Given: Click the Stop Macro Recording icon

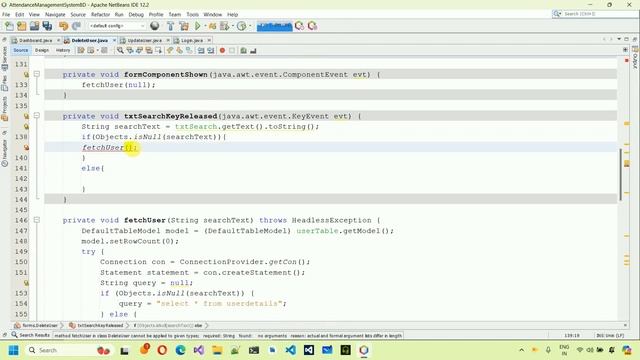Looking at the screenshot, I should click(x=232, y=51).
